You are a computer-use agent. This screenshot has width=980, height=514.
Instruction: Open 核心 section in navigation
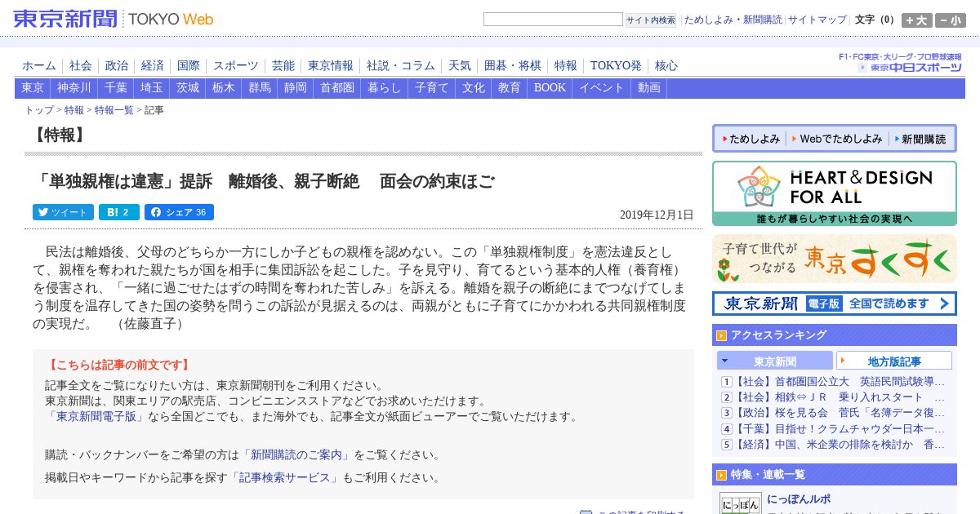point(666,66)
